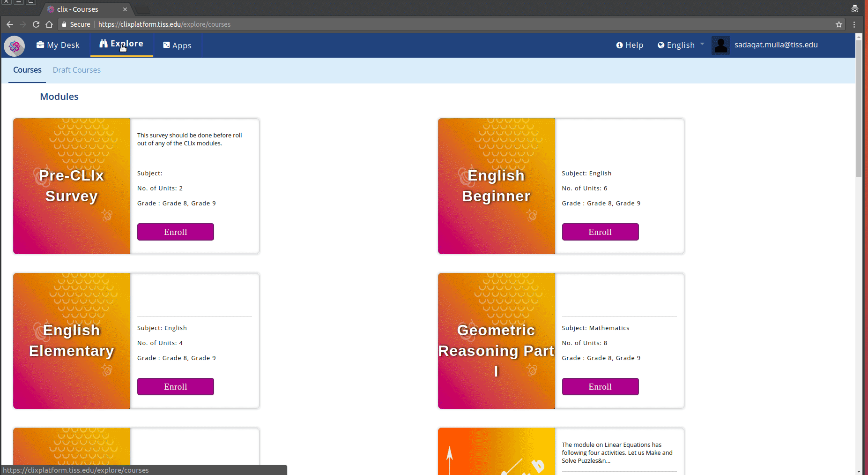The image size is (868, 475).
Task: Select the Courses tab
Action: [x=27, y=70]
